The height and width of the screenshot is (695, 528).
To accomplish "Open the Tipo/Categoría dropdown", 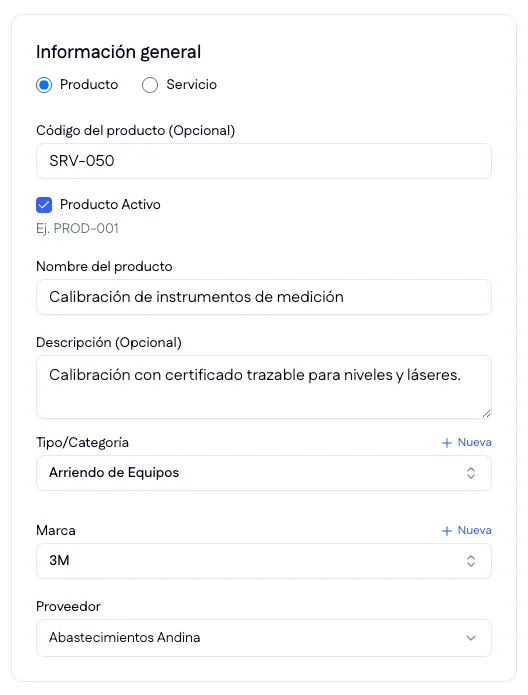I will (264, 473).
